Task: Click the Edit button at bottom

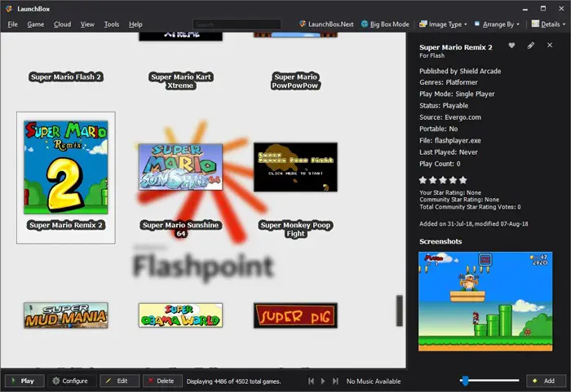Action: click(x=119, y=381)
